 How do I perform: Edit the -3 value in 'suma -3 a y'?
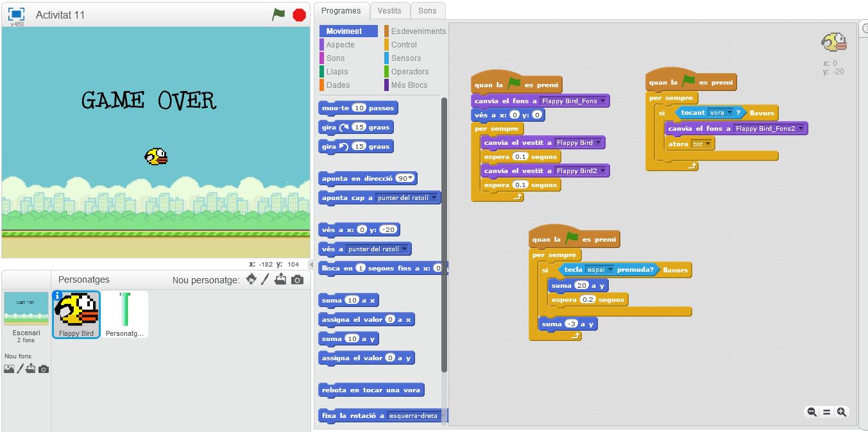pyautogui.click(x=573, y=324)
